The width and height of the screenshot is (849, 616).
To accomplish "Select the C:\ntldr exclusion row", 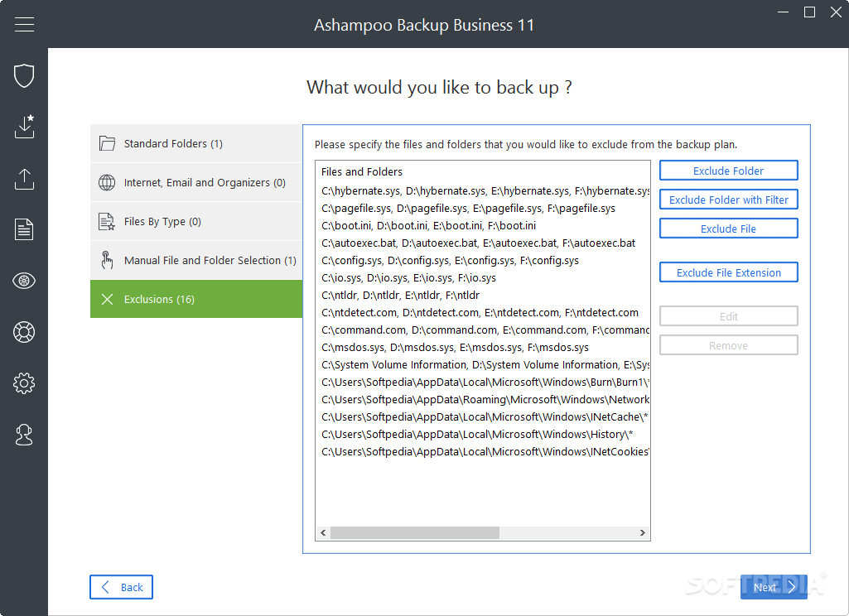I will 482,295.
